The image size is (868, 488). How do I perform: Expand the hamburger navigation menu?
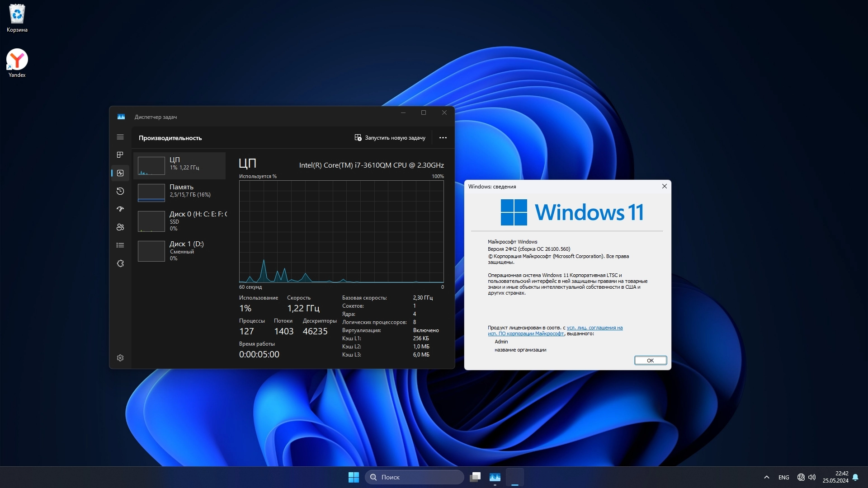pos(120,137)
